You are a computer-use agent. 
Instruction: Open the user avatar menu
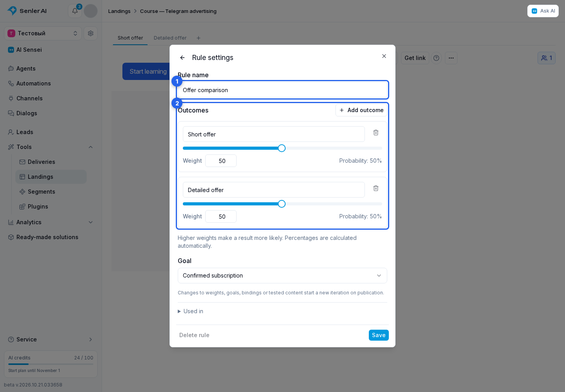91,11
